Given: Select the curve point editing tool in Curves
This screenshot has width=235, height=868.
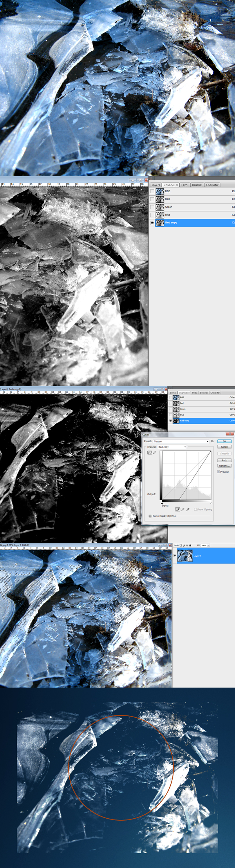Looking at the screenshot, I should 149,453.
